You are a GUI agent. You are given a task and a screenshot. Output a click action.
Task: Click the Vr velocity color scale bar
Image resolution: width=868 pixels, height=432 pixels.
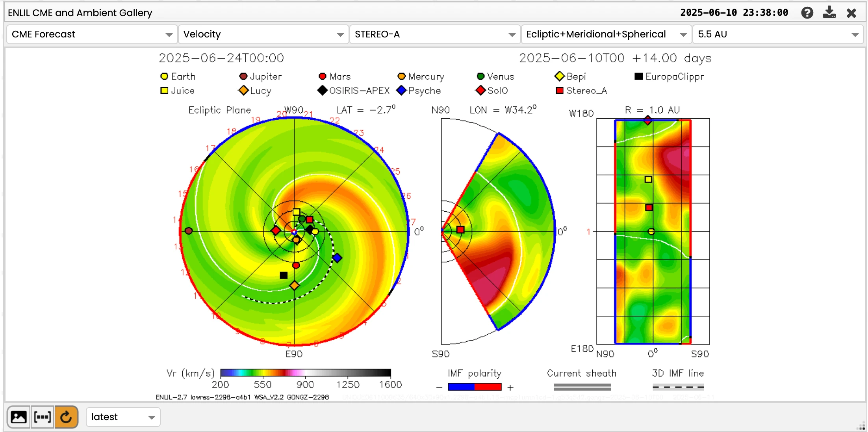coord(305,373)
